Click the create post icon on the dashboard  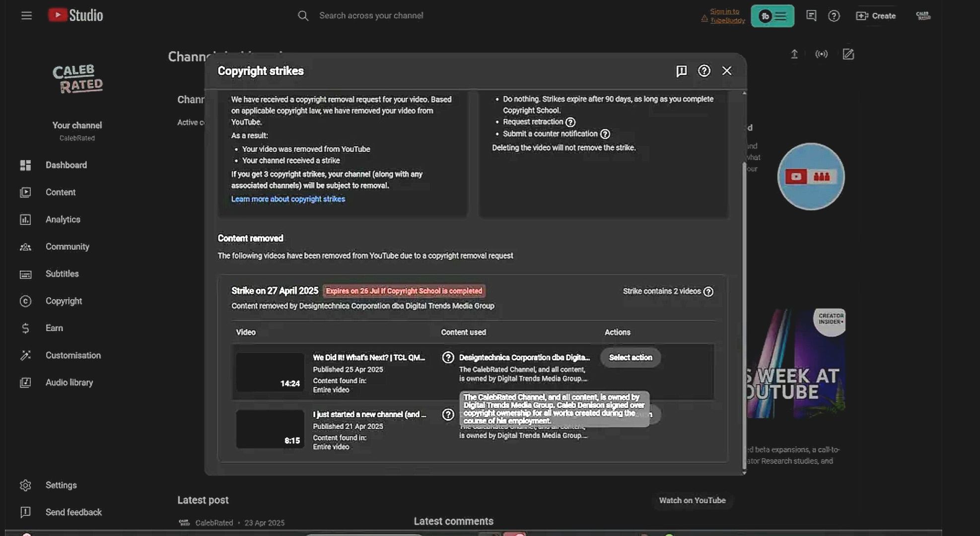click(848, 54)
